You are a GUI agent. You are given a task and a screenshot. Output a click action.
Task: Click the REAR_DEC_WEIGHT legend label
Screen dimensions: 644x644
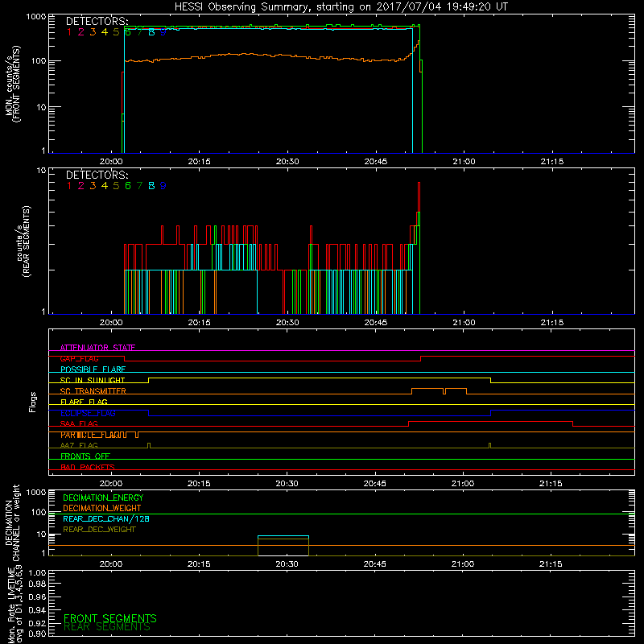click(99, 530)
